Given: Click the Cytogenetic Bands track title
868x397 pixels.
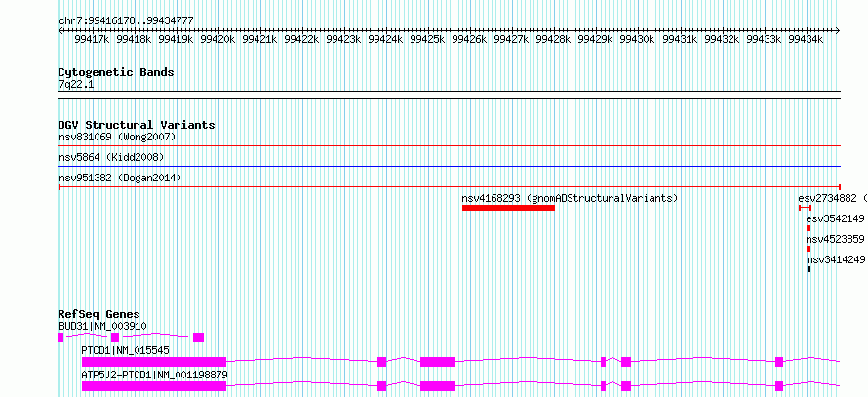Looking at the screenshot, I should click(116, 72).
